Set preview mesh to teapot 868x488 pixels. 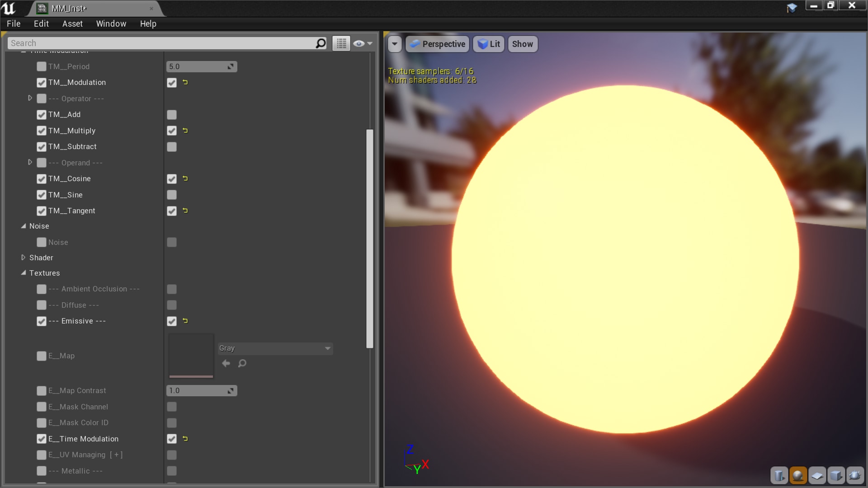[855, 475]
